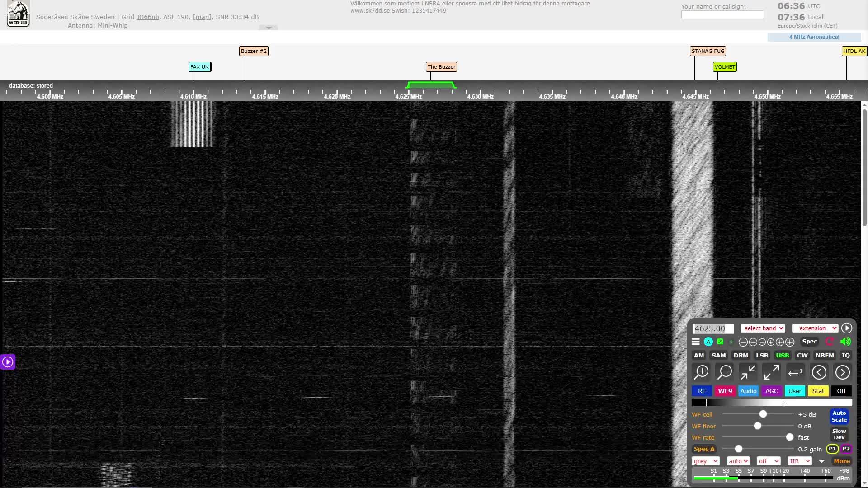Open the grey colormap dropdown
868x488 pixels.
click(705, 461)
